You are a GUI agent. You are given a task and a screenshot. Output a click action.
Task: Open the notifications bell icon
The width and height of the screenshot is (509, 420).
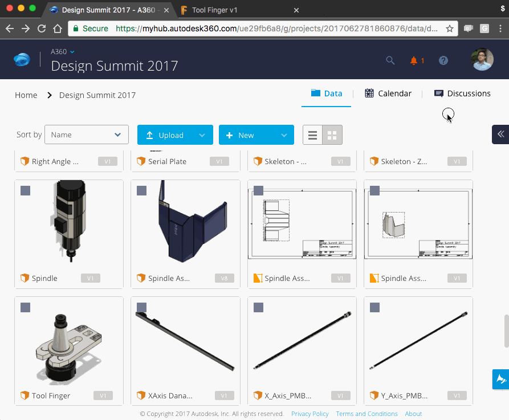tap(414, 61)
